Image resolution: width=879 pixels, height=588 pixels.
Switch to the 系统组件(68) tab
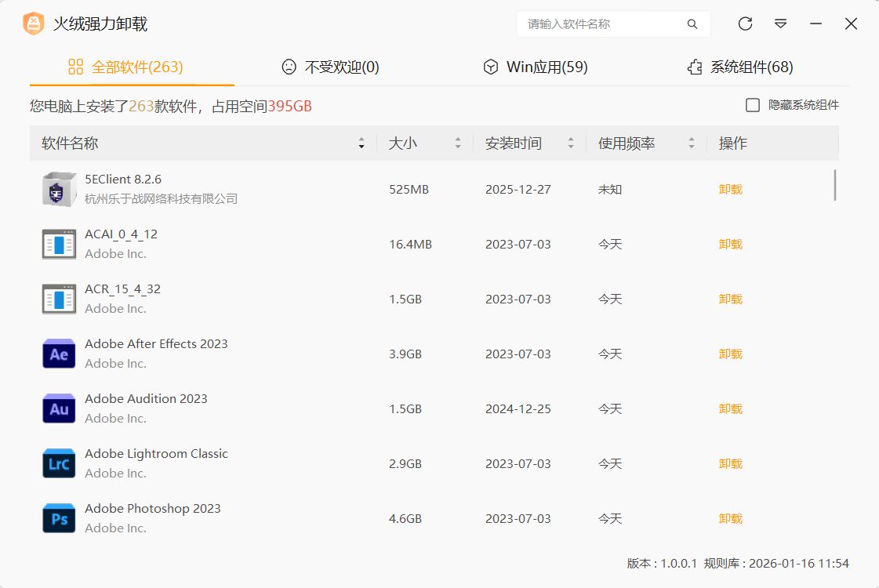(740, 67)
